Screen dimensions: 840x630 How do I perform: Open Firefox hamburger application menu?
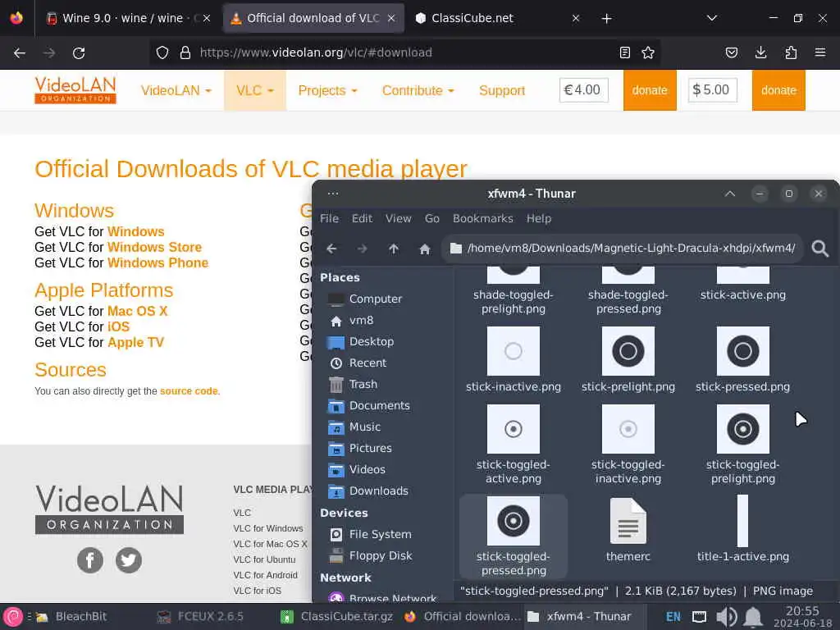(x=820, y=52)
